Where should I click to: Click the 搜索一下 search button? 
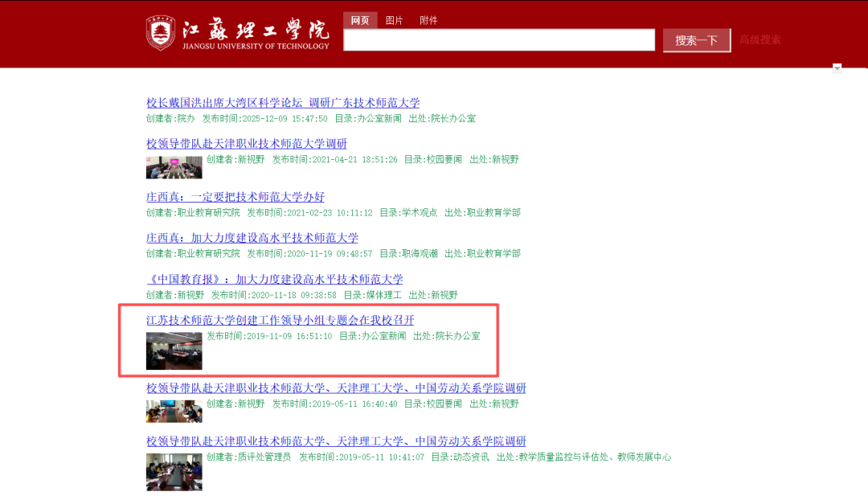(696, 39)
